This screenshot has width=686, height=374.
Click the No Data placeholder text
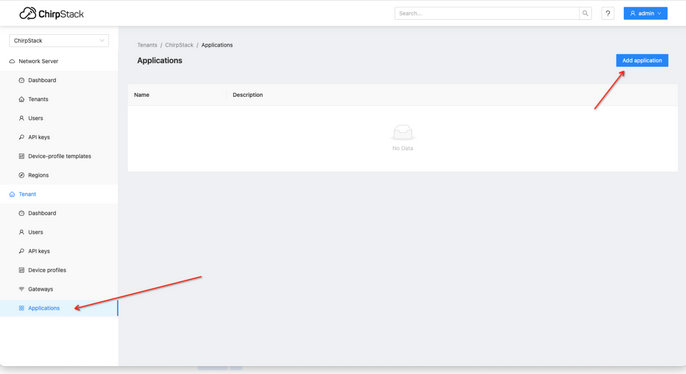pyautogui.click(x=402, y=148)
